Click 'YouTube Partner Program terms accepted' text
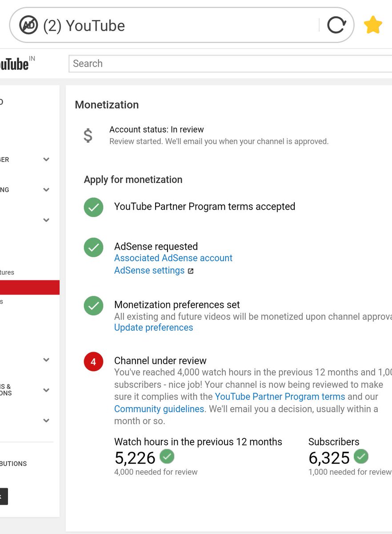The height and width of the screenshot is (534, 392). 204,206
